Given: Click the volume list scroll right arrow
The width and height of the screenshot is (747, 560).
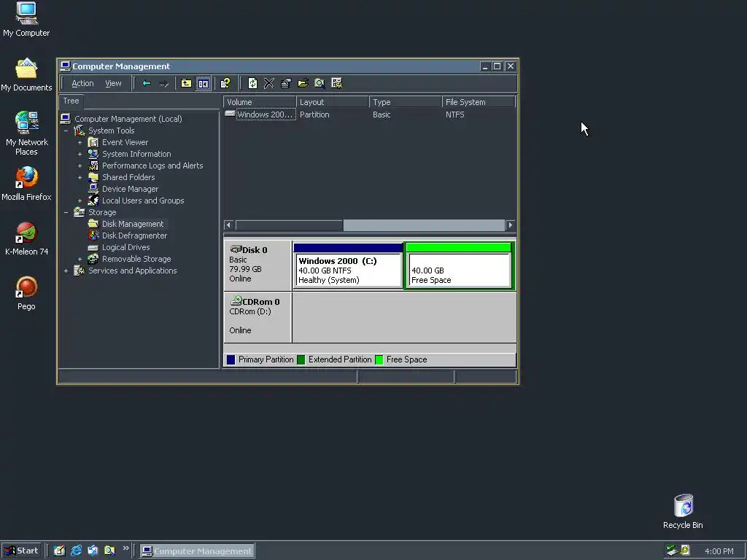Looking at the screenshot, I should (510, 225).
